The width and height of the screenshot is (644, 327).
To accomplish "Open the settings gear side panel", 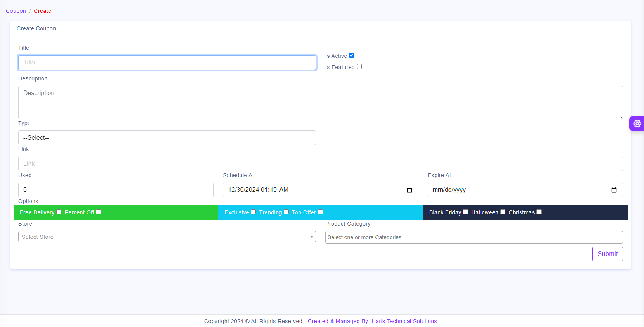I will click(637, 123).
